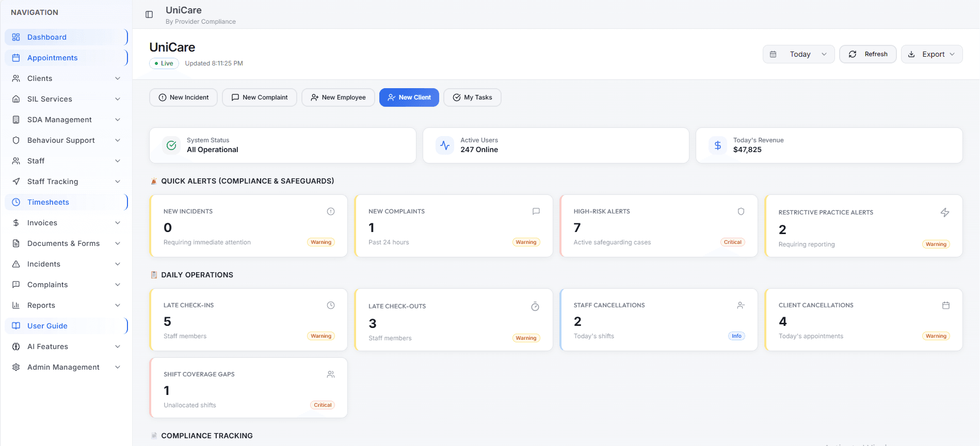Click the Today's Revenue dollar icon
Viewport: 980px width, 446px height.
[x=718, y=145]
